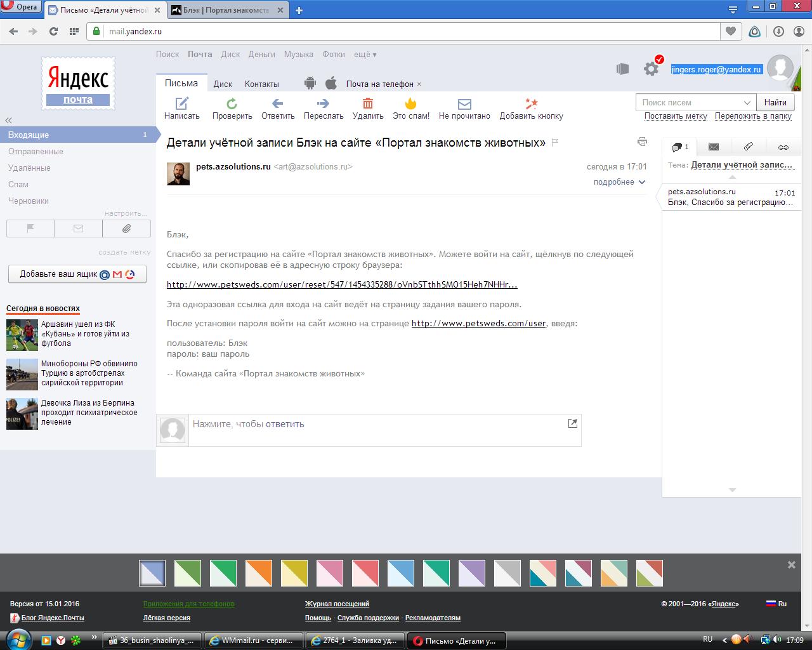Click the Добавьте ваш ящик button
The width and height of the screenshot is (812, 650).
click(77, 274)
